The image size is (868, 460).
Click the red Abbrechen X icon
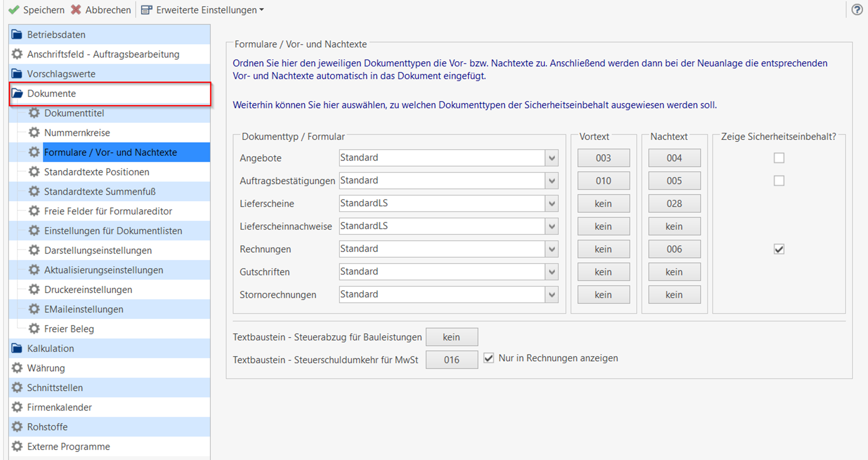(76, 10)
